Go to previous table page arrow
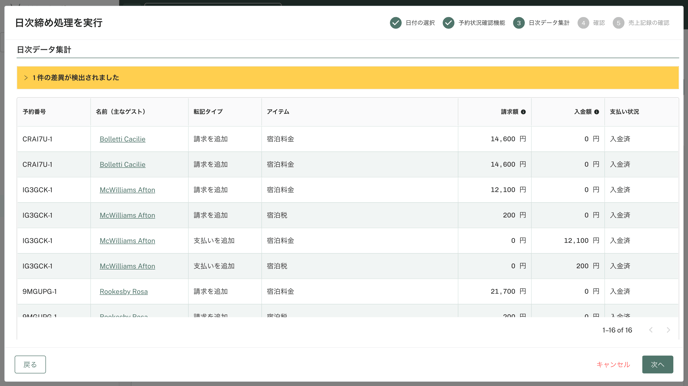 click(651, 330)
